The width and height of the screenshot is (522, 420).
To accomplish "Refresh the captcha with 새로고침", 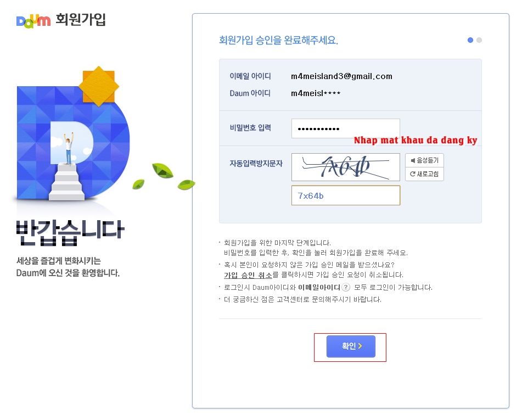I will (424, 174).
